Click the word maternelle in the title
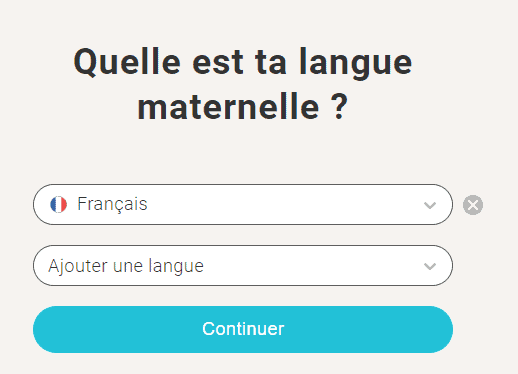 click(229, 107)
